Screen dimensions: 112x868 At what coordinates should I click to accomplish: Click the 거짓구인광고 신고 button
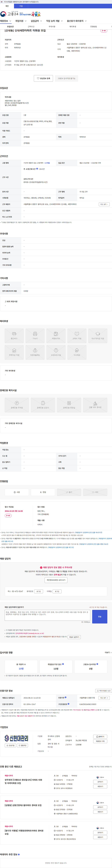pos(104,691)
